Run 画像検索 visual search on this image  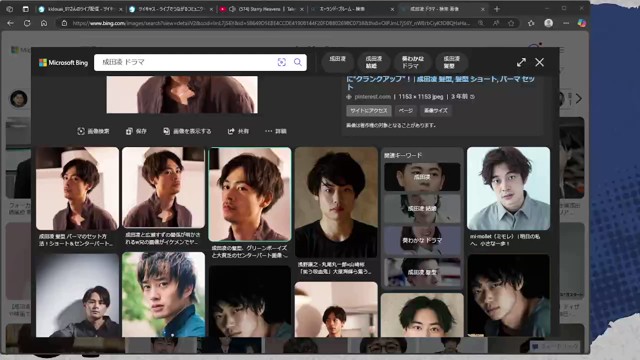(x=93, y=131)
